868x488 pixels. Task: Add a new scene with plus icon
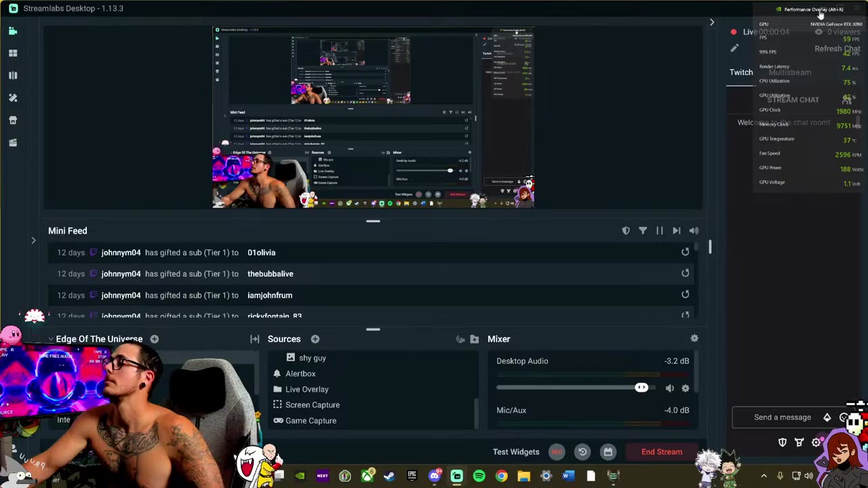click(x=155, y=339)
